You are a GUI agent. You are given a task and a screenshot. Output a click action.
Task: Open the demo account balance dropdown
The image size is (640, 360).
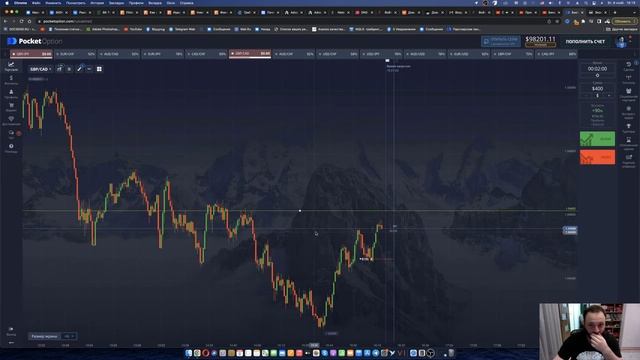540,41
